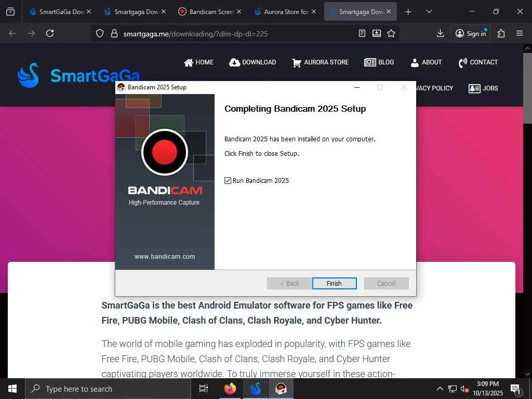Open Windows Start menu

pyautogui.click(x=12, y=389)
